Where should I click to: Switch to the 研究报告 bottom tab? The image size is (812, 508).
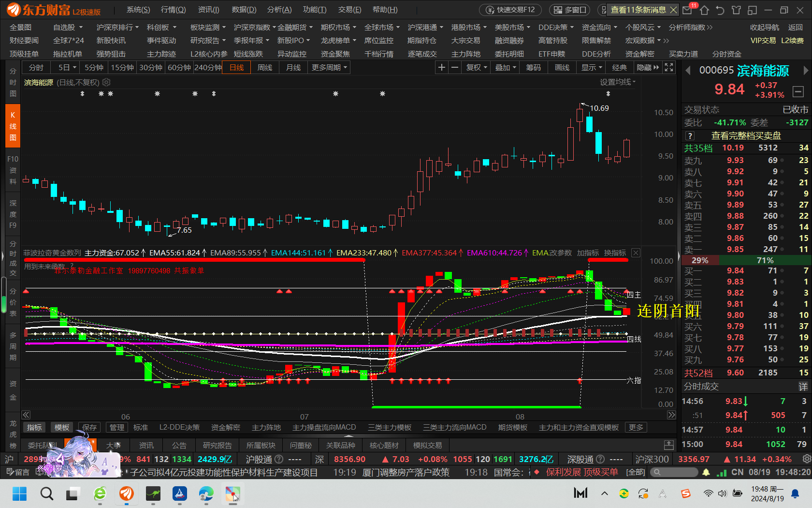pyautogui.click(x=217, y=445)
